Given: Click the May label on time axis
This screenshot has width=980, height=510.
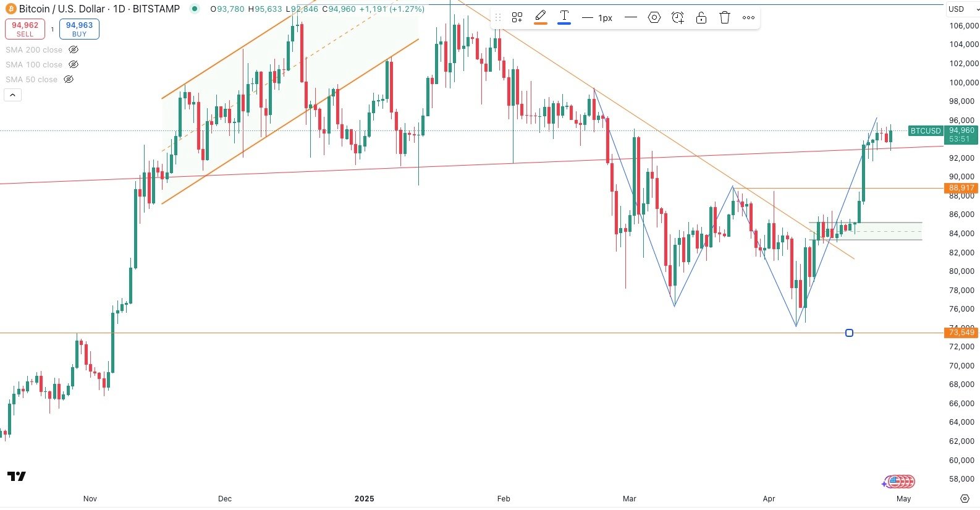Looking at the screenshot, I should click(x=903, y=498).
